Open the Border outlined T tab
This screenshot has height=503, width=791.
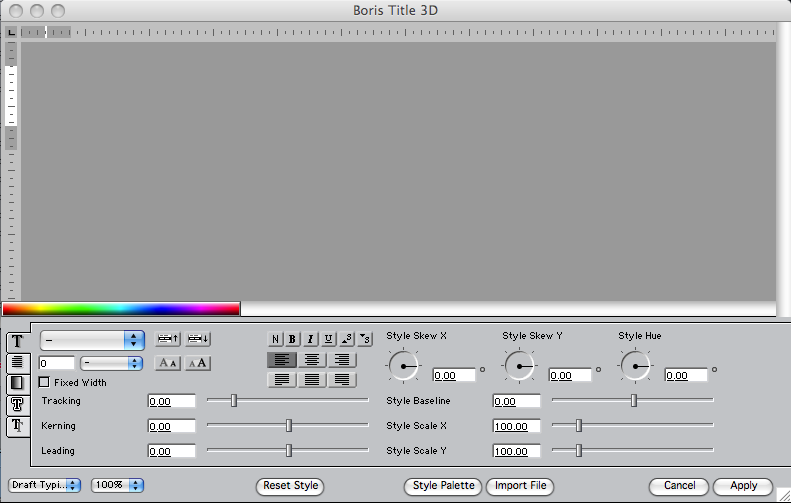(18, 404)
